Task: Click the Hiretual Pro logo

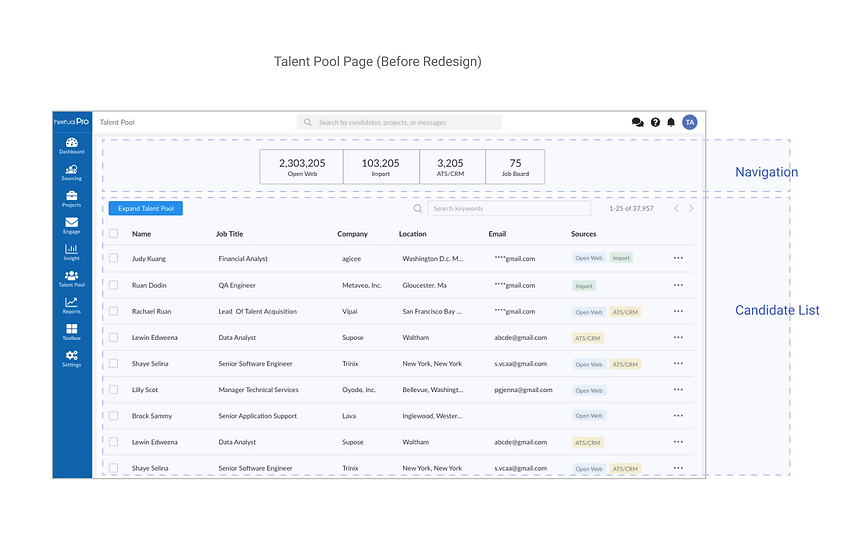Action: pyautogui.click(x=71, y=122)
